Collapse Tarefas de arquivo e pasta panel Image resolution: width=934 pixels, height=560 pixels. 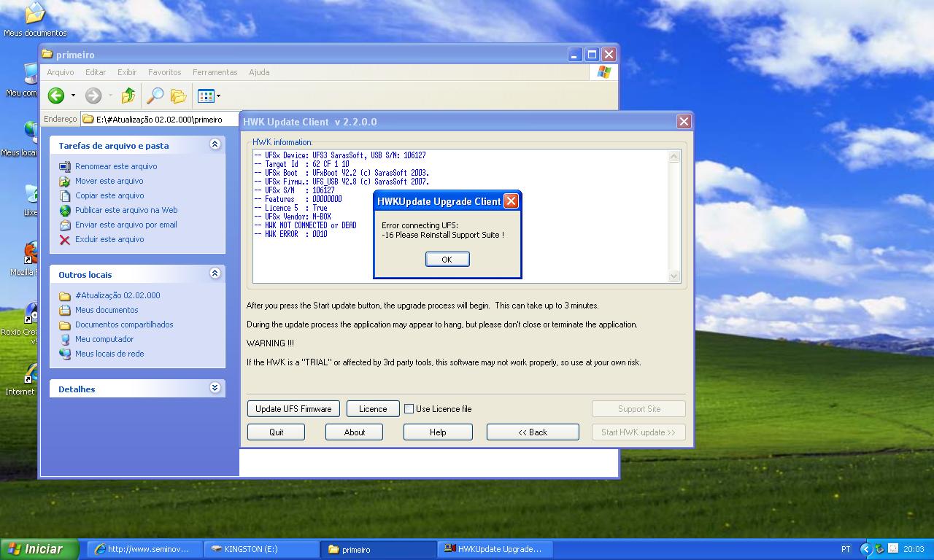pyautogui.click(x=215, y=144)
